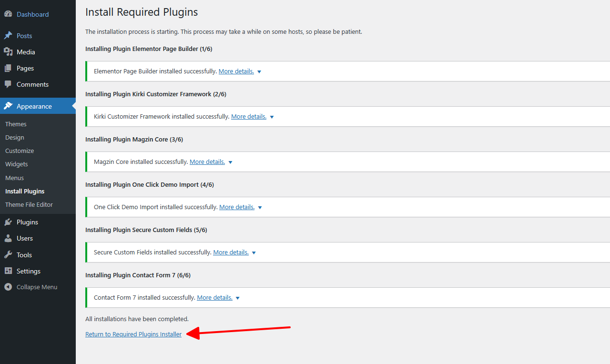Open the Themes submenu item
The image size is (610, 364).
click(x=16, y=124)
